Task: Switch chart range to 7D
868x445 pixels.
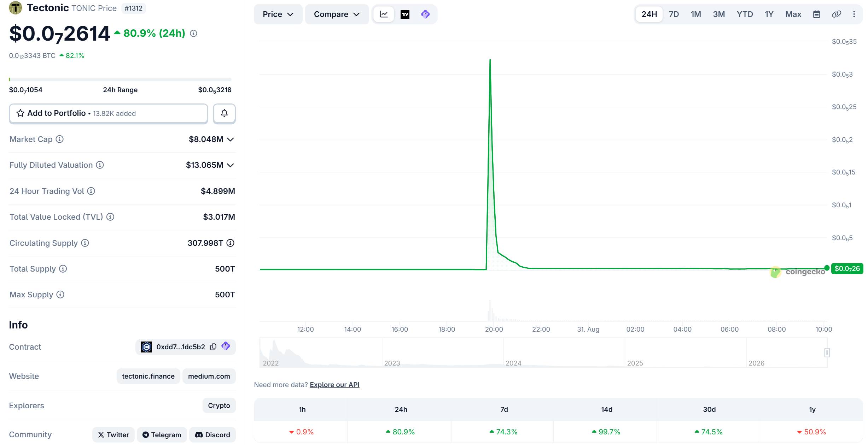Action: (674, 14)
